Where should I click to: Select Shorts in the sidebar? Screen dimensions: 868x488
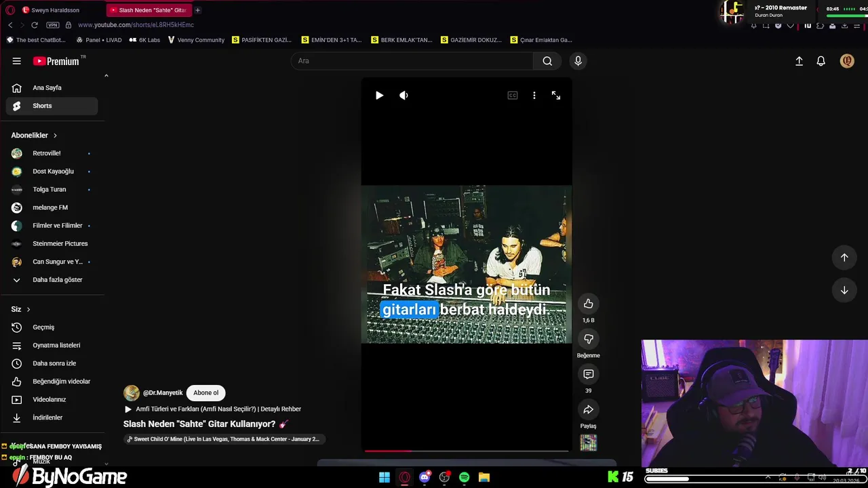52,106
